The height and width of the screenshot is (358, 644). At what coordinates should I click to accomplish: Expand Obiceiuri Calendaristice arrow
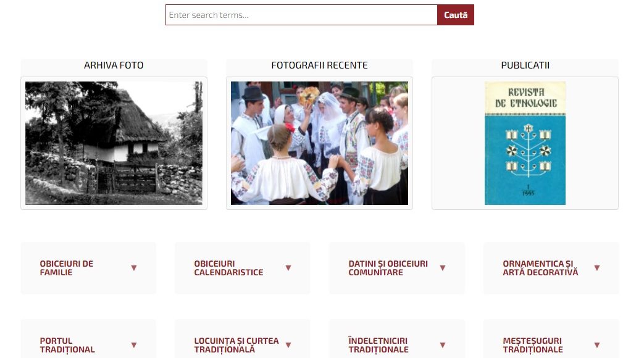[288, 268]
